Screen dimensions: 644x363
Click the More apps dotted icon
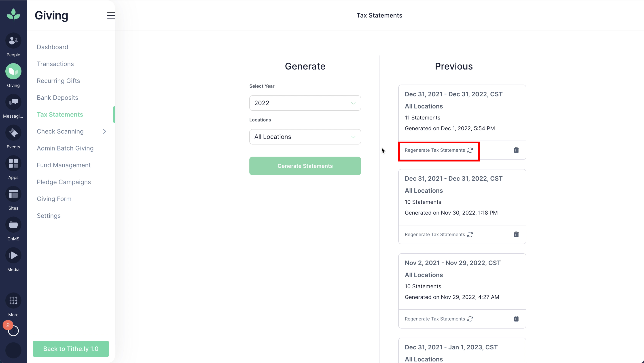[13, 301]
